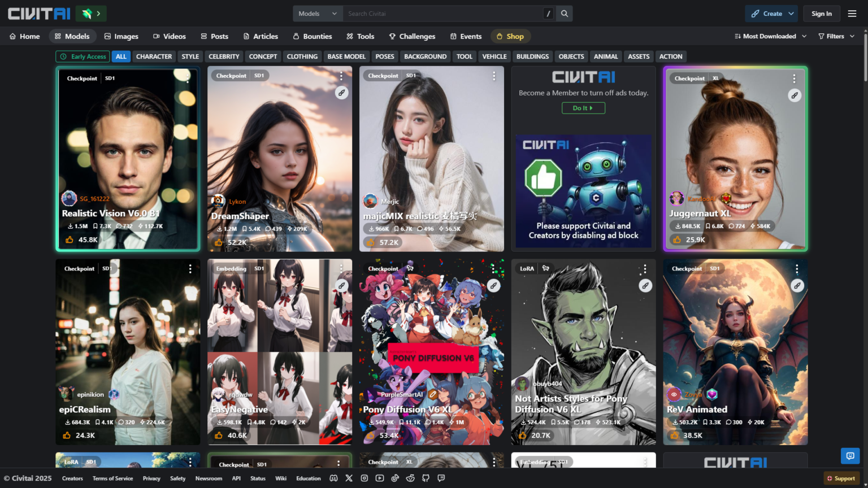Screen dimensions: 868x488
Task: Open the blue feedback chat icon
Action: tap(850, 456)
